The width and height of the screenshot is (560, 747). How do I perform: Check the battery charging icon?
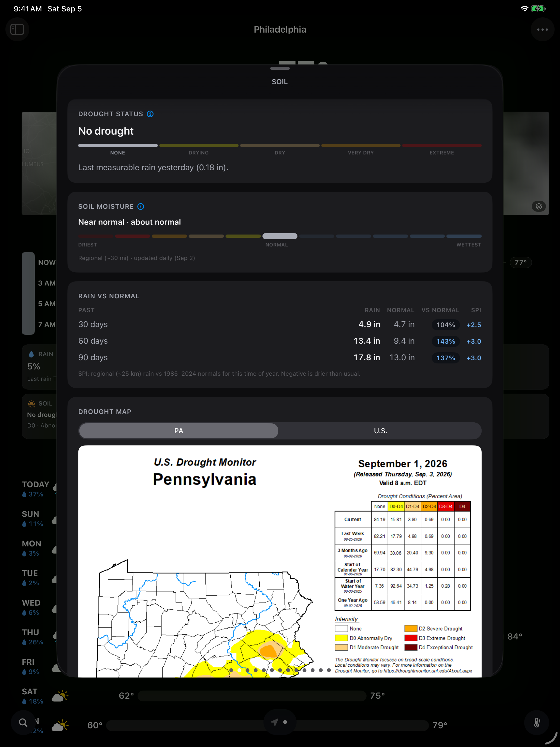(538, 9)
